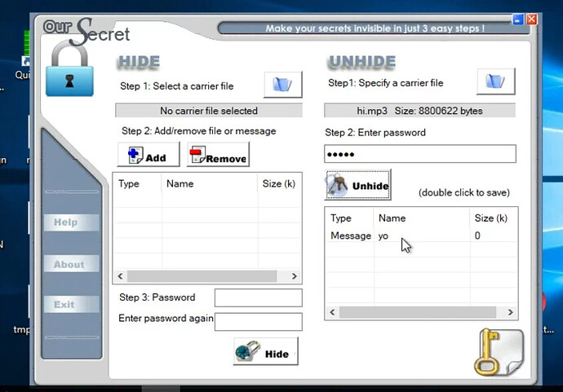Click the golden key icon
Screen dimensions: 563x392
(x=496, y=352)
